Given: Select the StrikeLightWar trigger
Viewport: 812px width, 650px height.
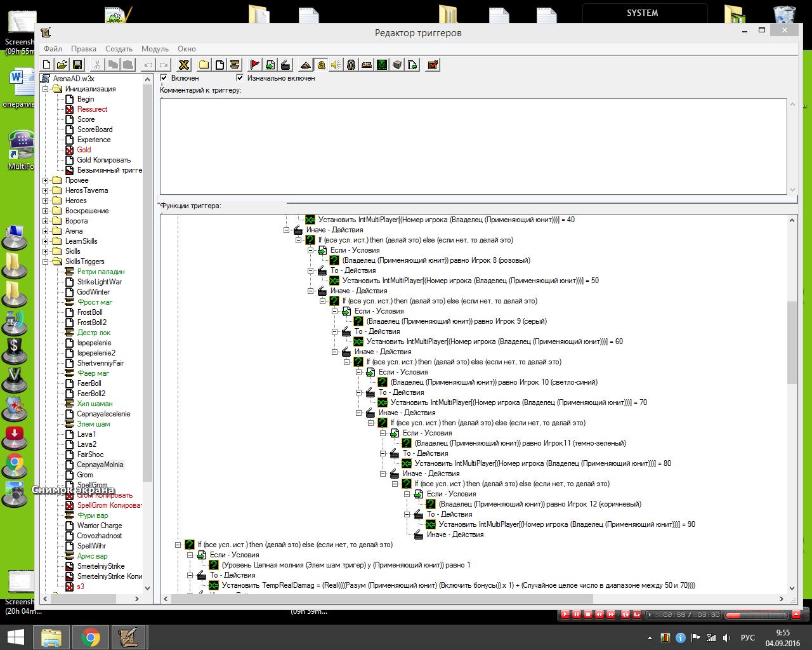Looking at the screenshot, I should (x=99, y=282).
